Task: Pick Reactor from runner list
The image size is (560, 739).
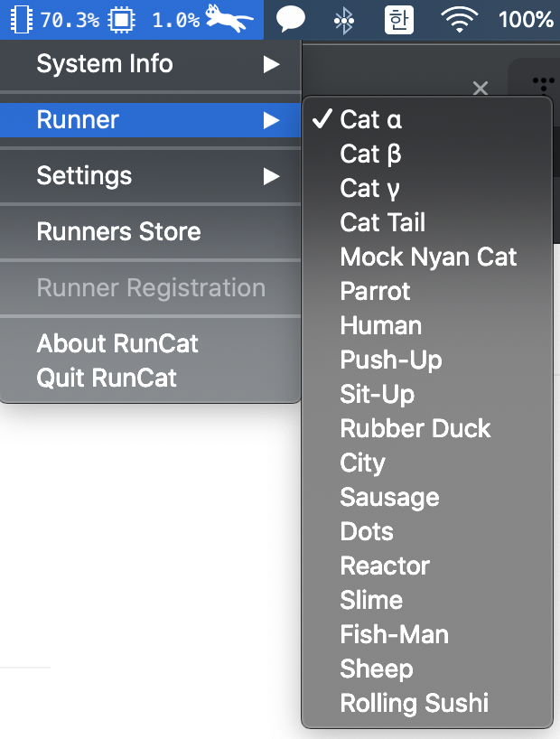Action: tap(427, 566)
